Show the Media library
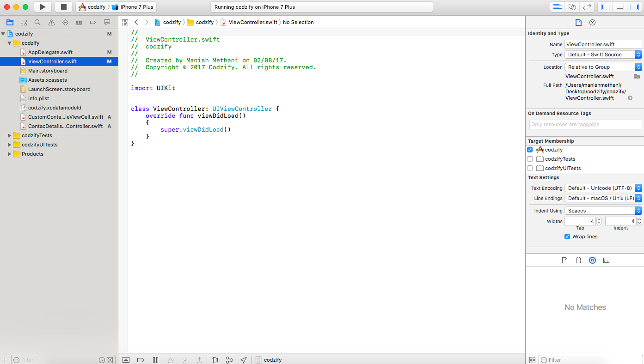 (x=606, y=261)
